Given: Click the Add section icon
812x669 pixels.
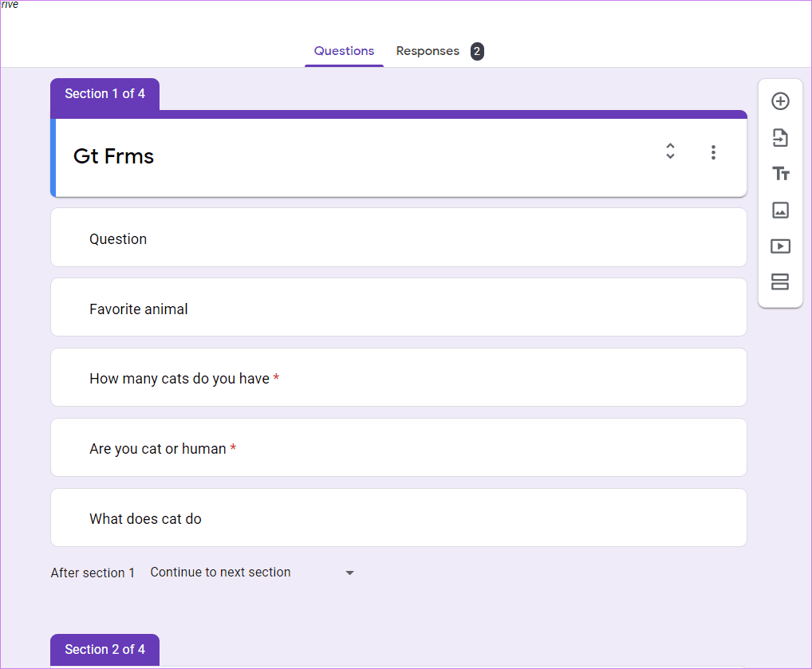Looking at the screenshot, I should (780, 281).
